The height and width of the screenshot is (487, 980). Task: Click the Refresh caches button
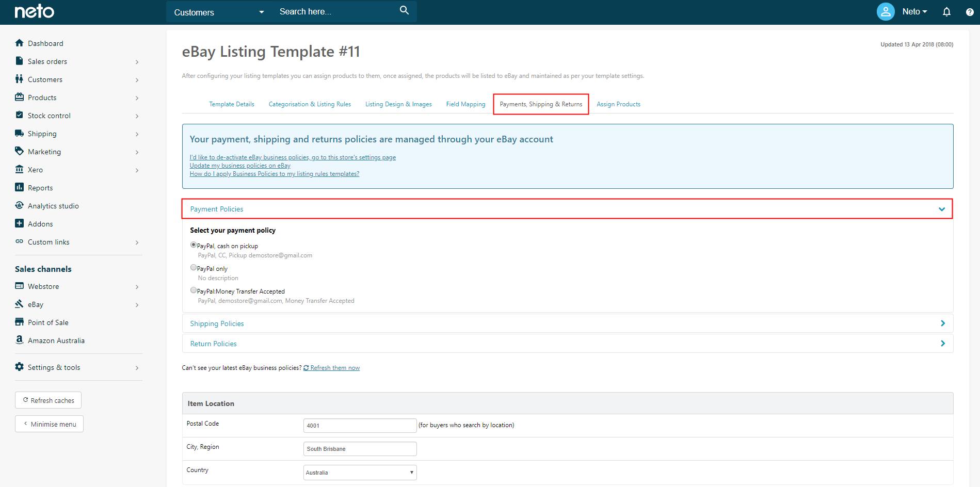48,400
